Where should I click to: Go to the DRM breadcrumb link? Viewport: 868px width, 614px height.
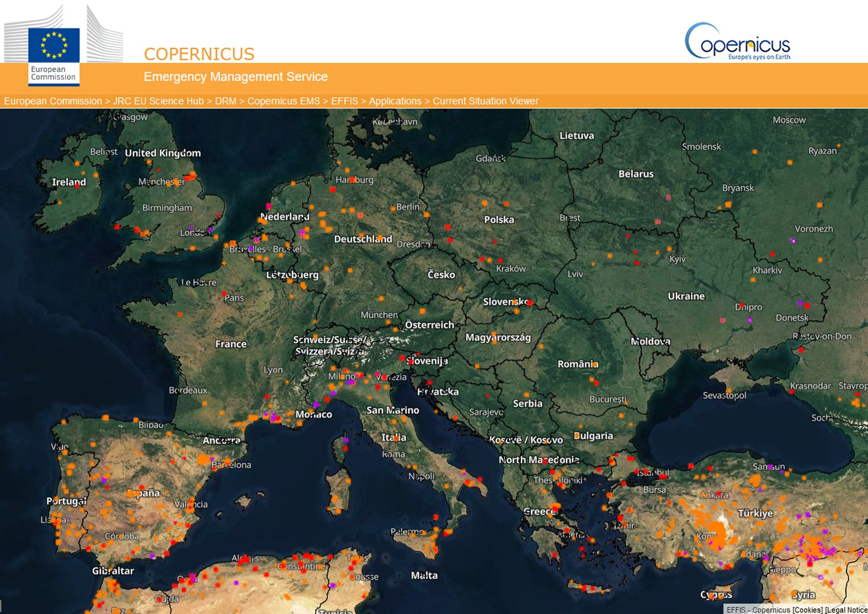point(226,101)
